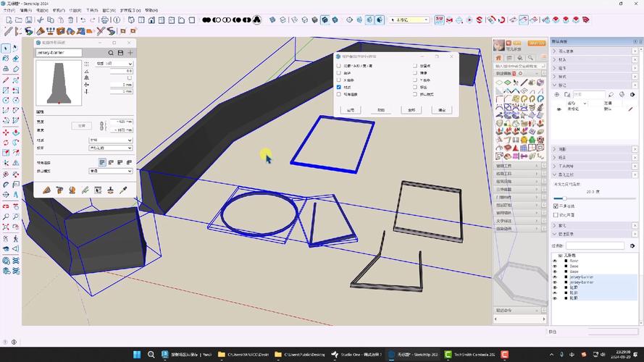The width and height of the screenshot is (644, 362).
Task: Tick the Y offset checkbox in center dialog
Action: coord(415,80)
